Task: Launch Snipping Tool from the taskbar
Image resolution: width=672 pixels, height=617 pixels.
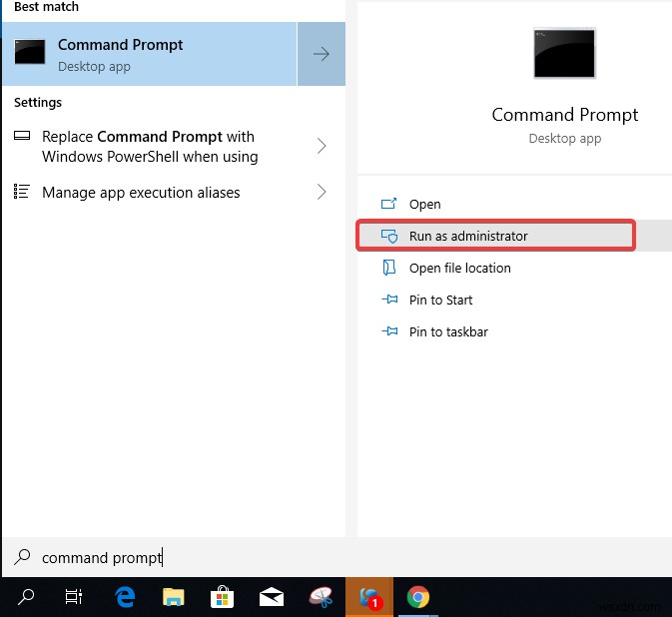Action: pyautogui.click(x=321, y=597)
